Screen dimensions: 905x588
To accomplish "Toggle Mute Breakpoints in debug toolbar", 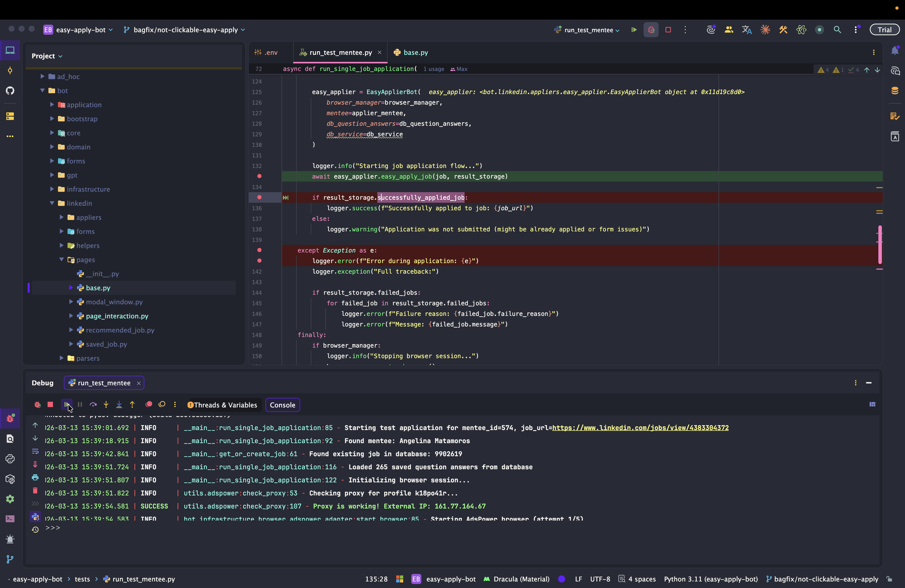I will point(162,404).
